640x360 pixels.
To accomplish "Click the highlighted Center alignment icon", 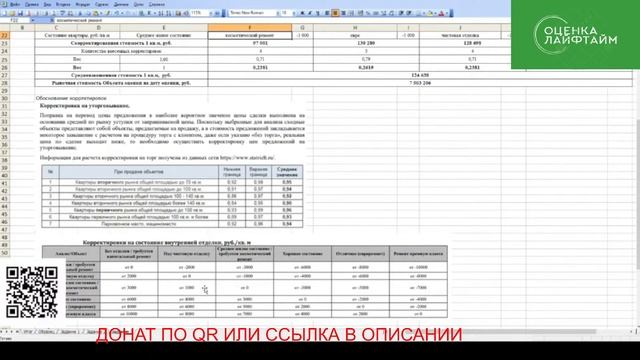I will coord(335,13).
